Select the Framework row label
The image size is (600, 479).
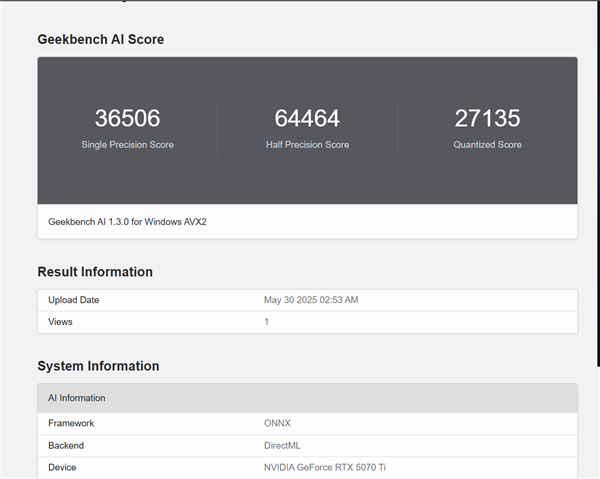tap(71, 423)
